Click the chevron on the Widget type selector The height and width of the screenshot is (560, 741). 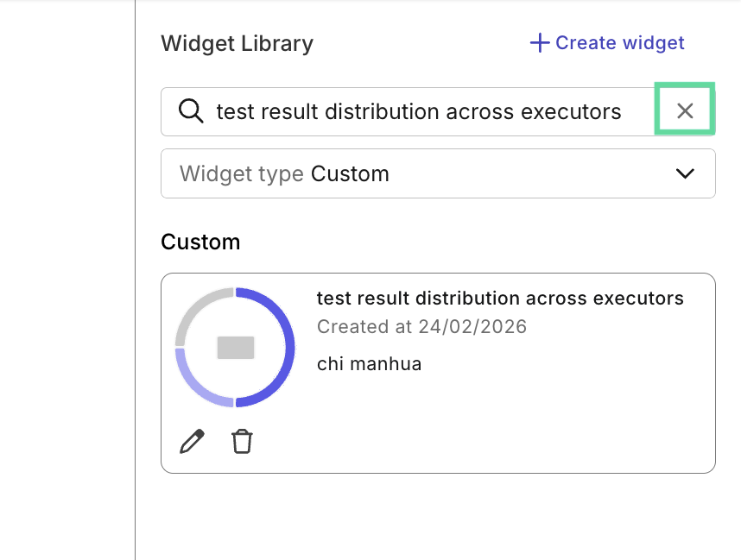pos(685,173)
